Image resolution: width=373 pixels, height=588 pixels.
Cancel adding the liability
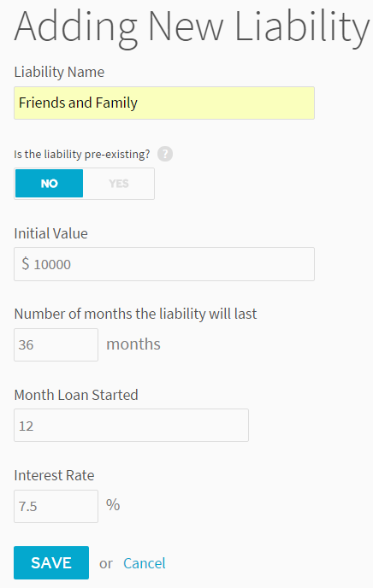tap(145, 563)
